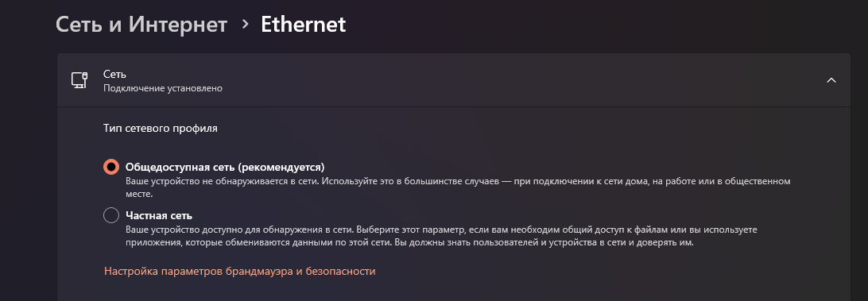Viewport: 868px width, 301px height.
Task: Click the Тип сетевого профиля heading
Action: click(161, 129)
